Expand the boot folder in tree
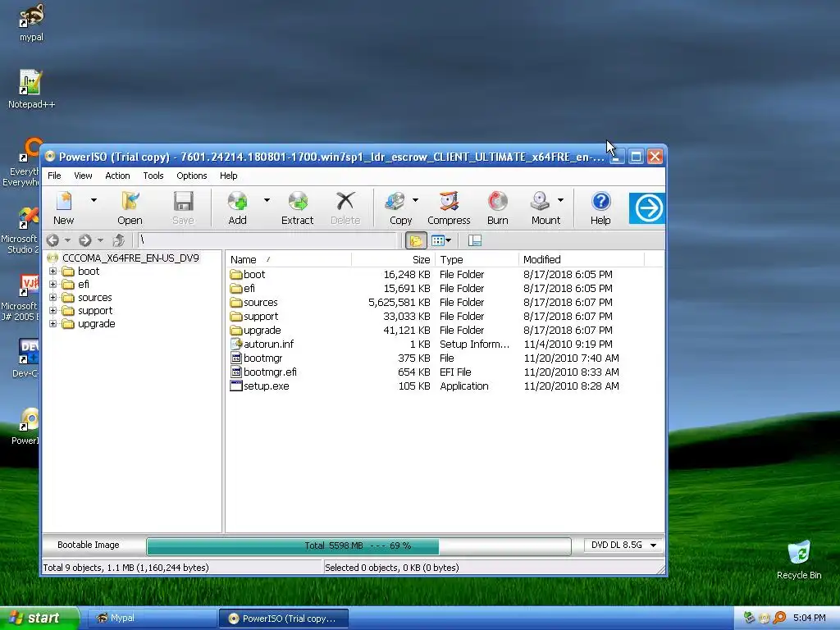Viewport: 840px width, 630px height. pyautogui.click(x=52, y=271)
